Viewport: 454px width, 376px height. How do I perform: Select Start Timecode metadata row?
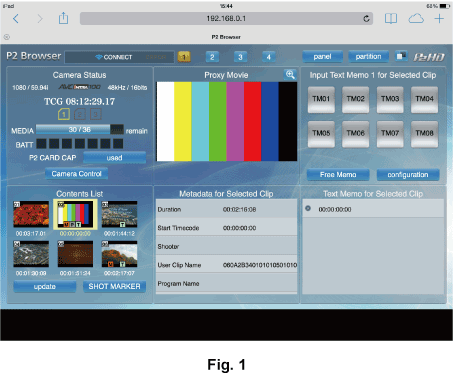point(226,228)
